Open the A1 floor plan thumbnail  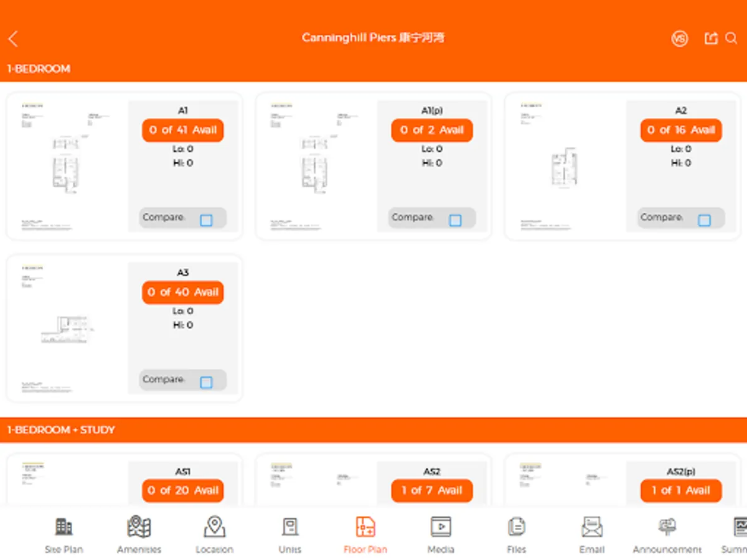66,166
